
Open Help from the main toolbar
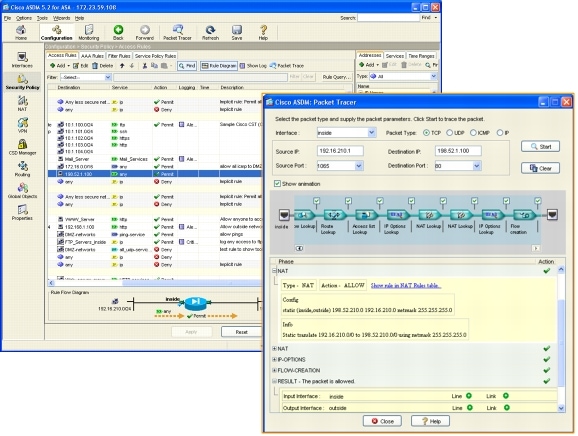pos(263,32)
